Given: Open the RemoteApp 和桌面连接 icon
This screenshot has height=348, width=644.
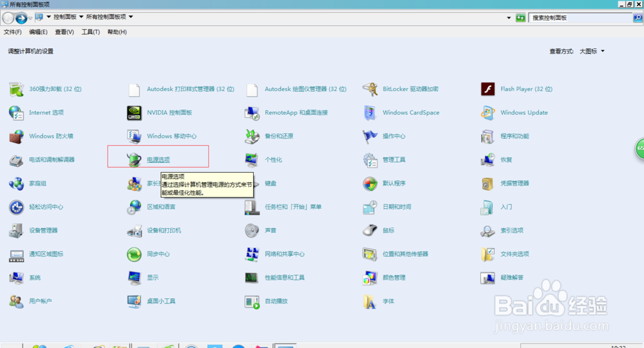Looking at the screenshot, I should tap(252, 113).
